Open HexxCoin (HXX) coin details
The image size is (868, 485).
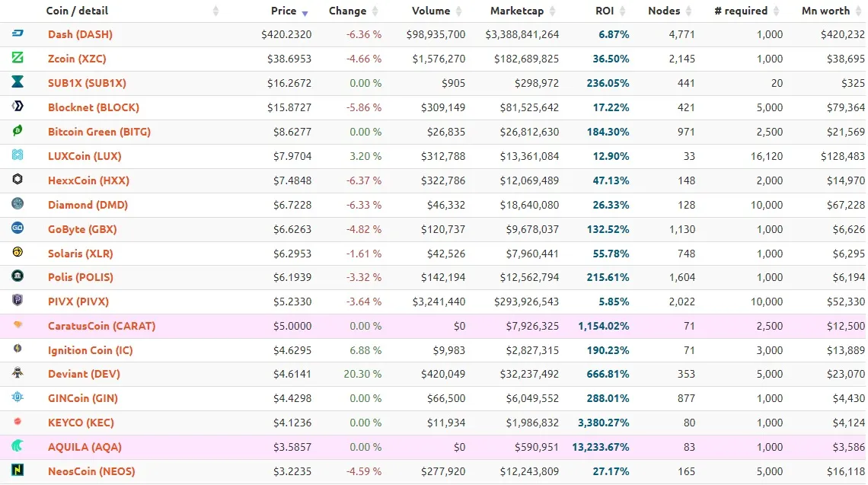coord(88,180)
